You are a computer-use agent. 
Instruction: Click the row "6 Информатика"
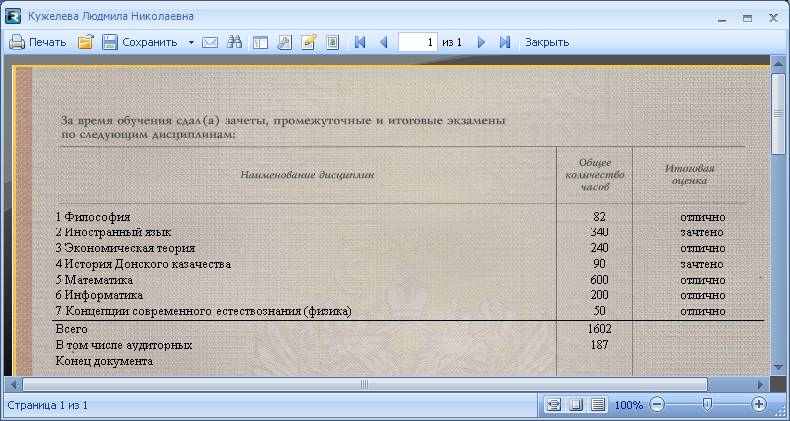(x=99, y=295)
